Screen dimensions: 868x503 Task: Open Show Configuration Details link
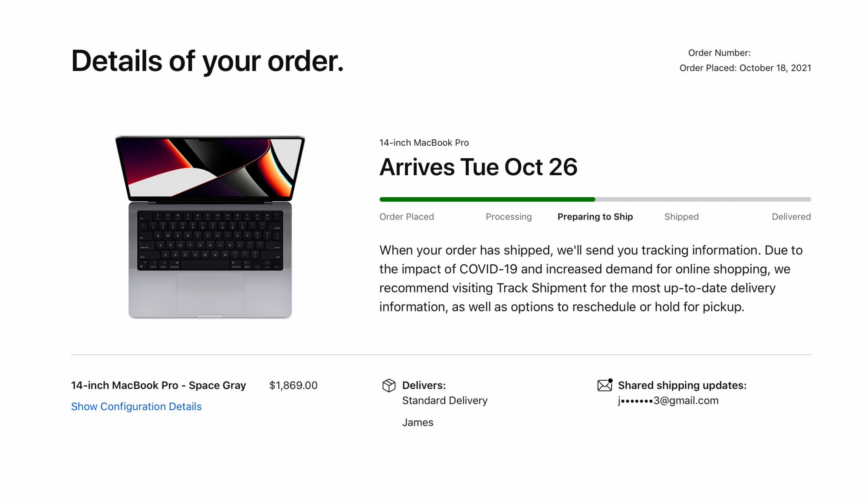[136, 406]
